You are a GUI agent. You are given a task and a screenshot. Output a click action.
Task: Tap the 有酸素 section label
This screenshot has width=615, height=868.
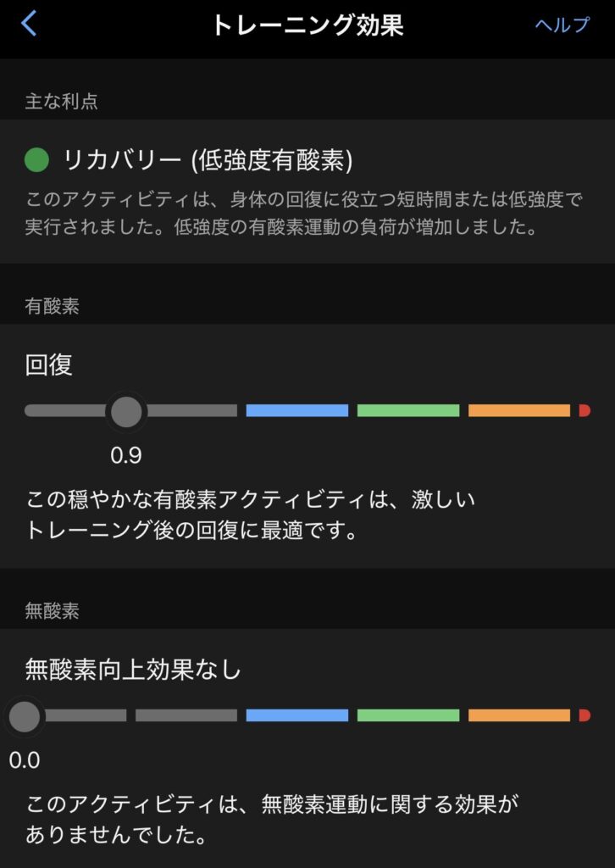point(53,307)
